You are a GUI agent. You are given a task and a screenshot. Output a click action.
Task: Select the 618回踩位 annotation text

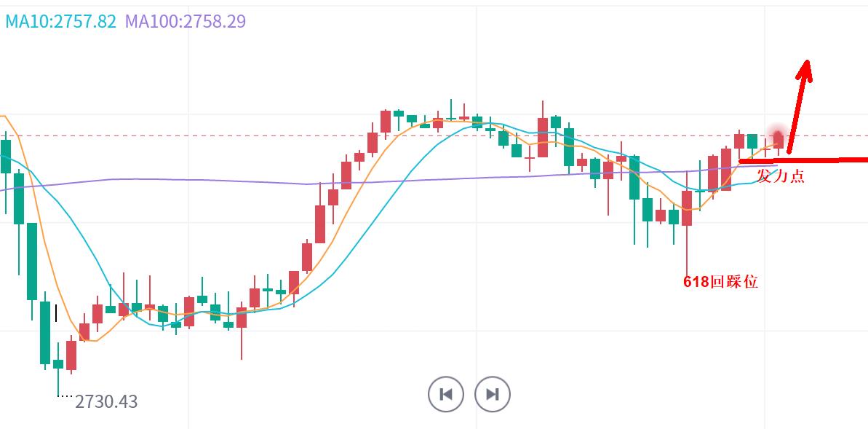point(721,282)
